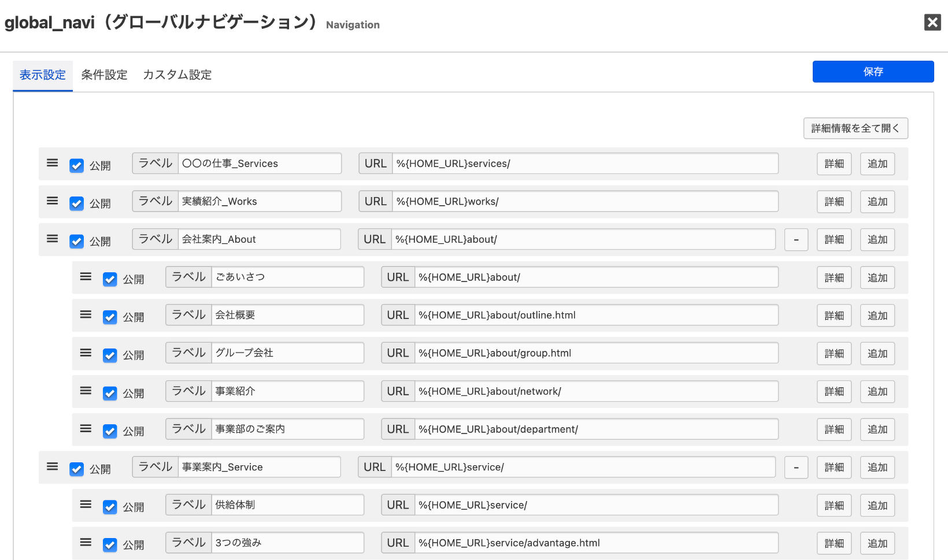
Task: Add item after 会社概要 row
Action: pyautogui.click(x=877, y=316)
